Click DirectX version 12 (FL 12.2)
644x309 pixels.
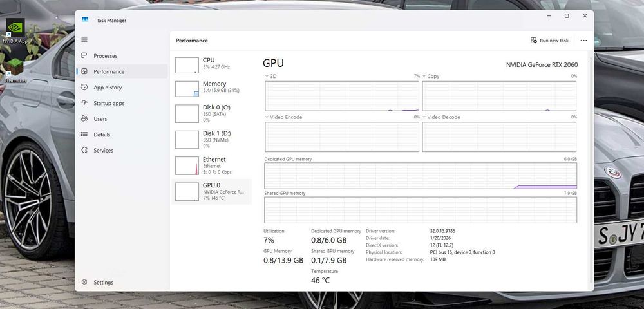tap(442, 245)
